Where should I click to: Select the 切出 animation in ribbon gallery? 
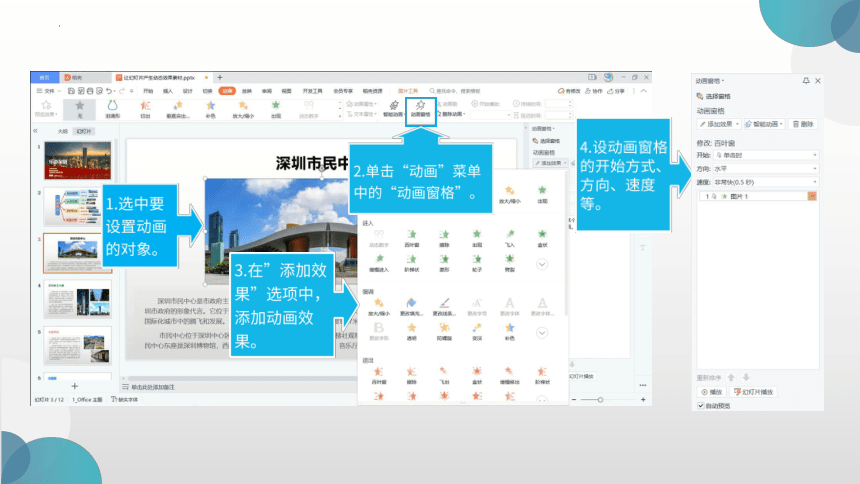click(145, 109)
